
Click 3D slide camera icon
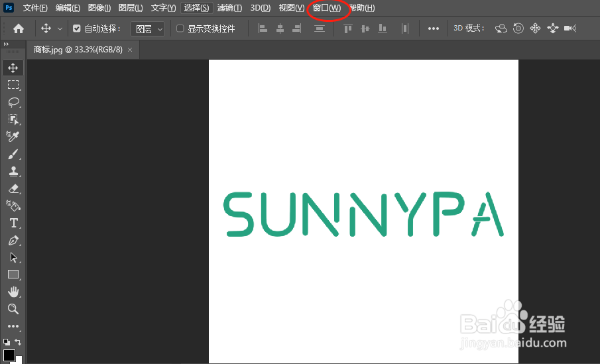[552, 29]
